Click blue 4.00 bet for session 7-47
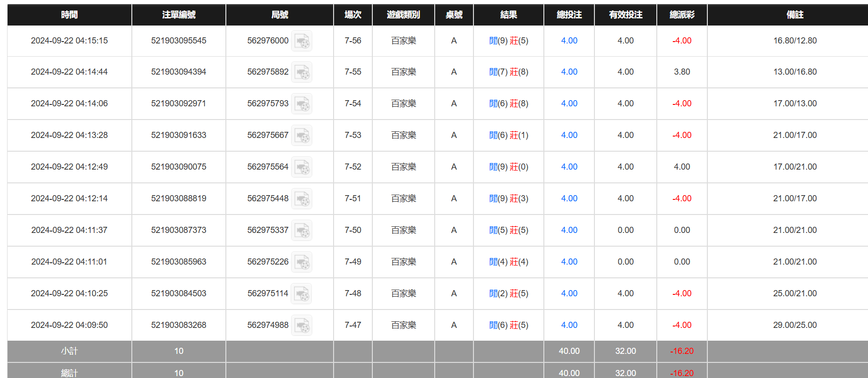 tap(569, 325)
